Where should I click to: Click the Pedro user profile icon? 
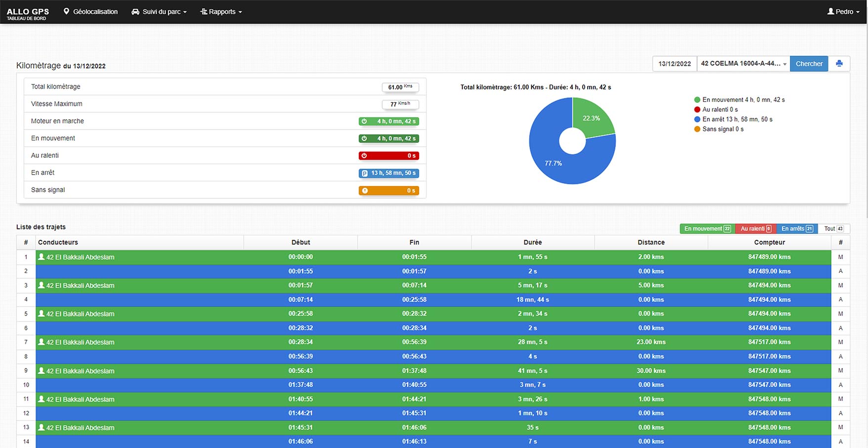[830, 11]
